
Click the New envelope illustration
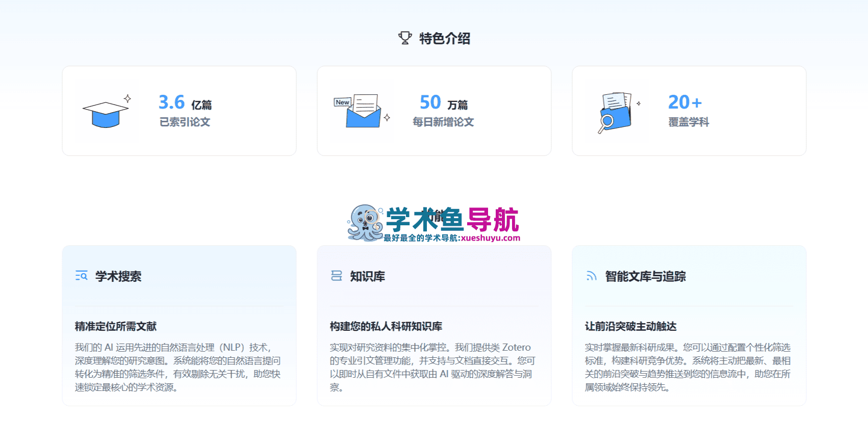[362, 111]
